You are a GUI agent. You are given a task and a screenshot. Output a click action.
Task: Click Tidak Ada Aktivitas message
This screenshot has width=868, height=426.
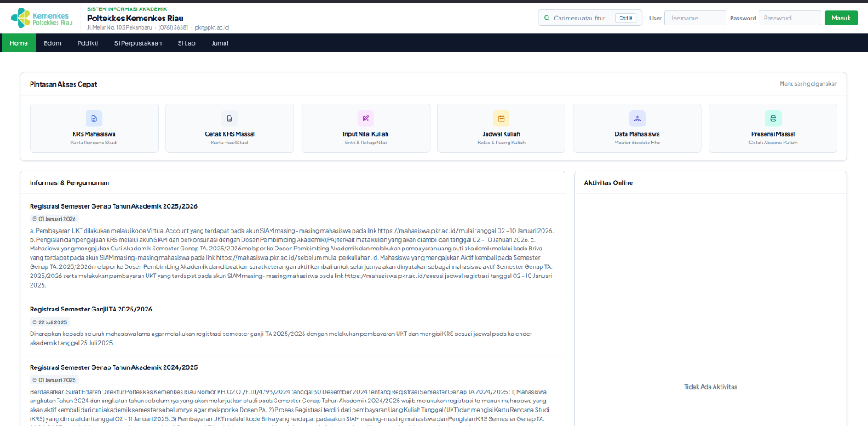[710, 387]
